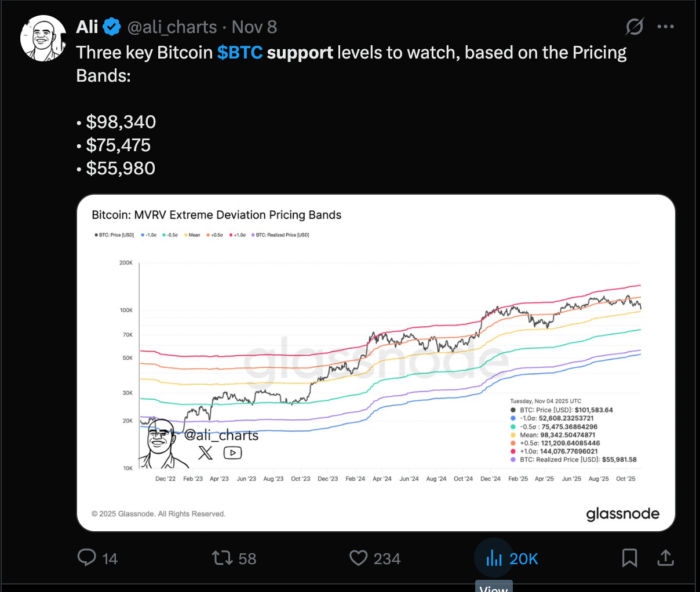This screenshot has height=592, width=700.
Task: Toggle BTC: Realized Price legend entry
Action: 282,235
